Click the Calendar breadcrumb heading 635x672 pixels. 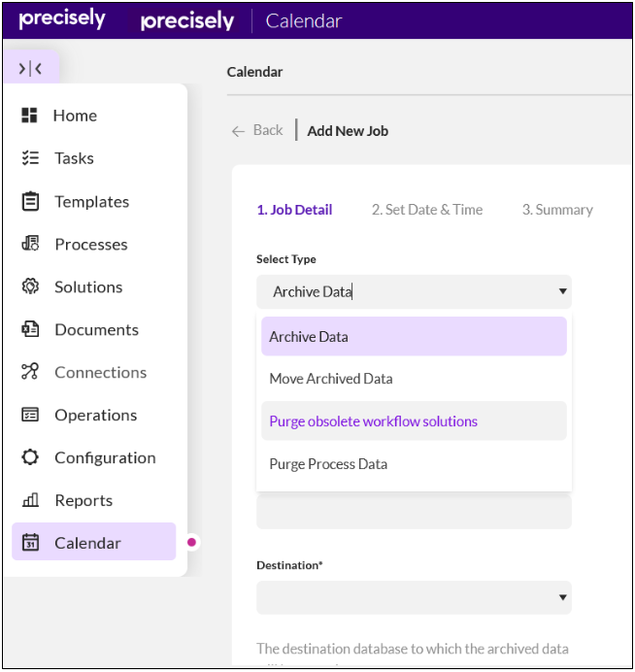coord(254,72)
